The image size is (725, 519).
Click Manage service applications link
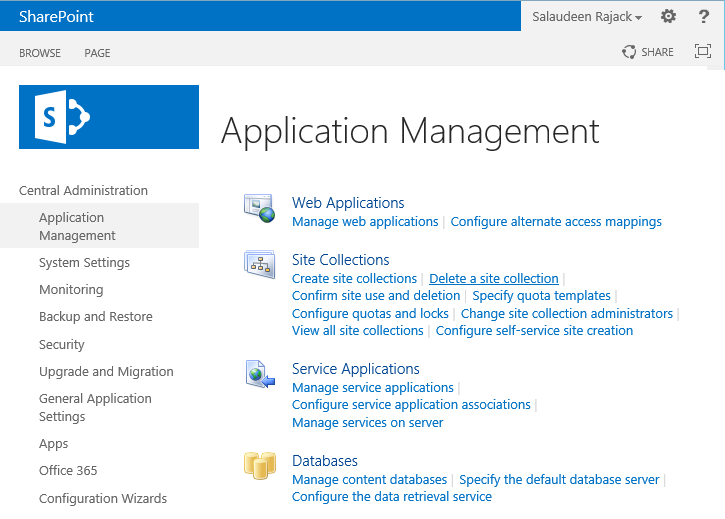373,387
